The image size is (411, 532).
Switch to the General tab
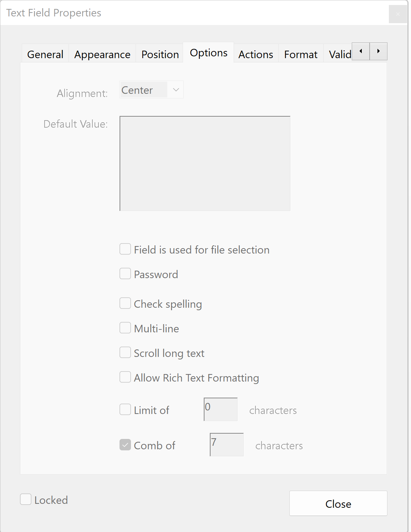pos(45,54)
